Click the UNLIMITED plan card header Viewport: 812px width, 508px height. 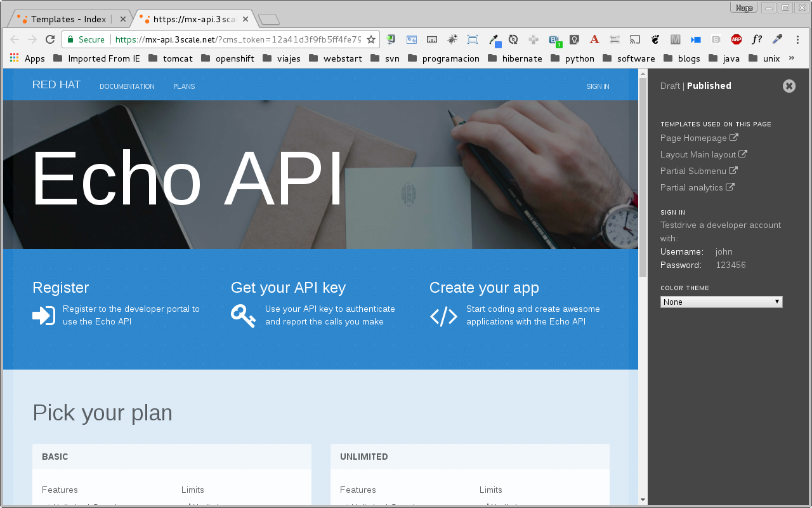click(470, 457)
